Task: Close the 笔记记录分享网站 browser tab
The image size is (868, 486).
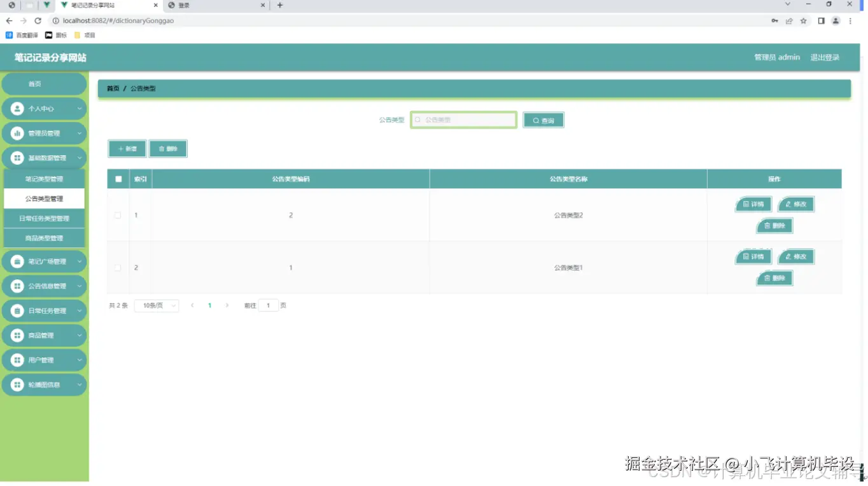Action: 155,5
